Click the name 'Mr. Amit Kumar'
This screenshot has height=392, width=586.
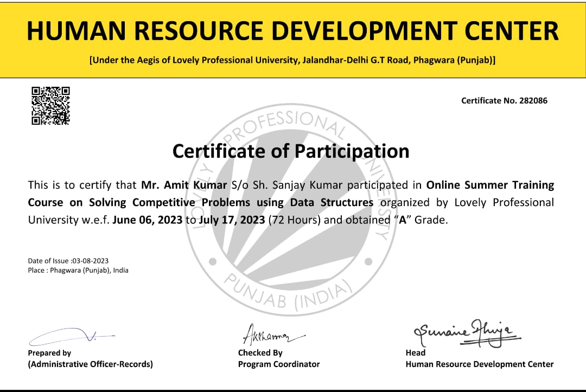pyautogui.click(x=184, y=185)
